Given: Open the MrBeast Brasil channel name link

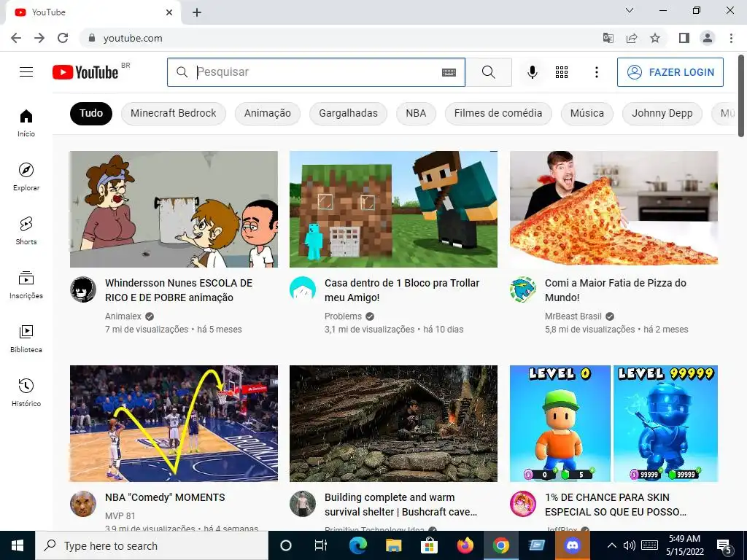Looking at the screenshot, I should (573, 316).
